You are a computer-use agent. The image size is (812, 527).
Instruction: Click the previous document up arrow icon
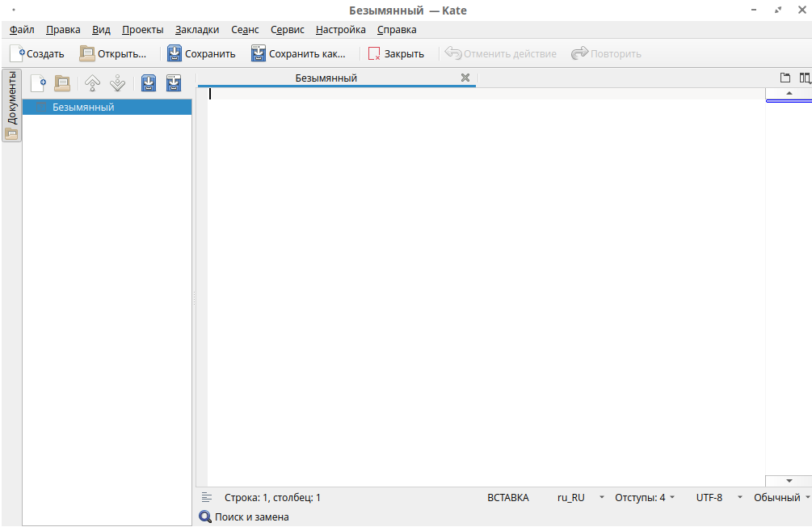[x=93, y=82]
